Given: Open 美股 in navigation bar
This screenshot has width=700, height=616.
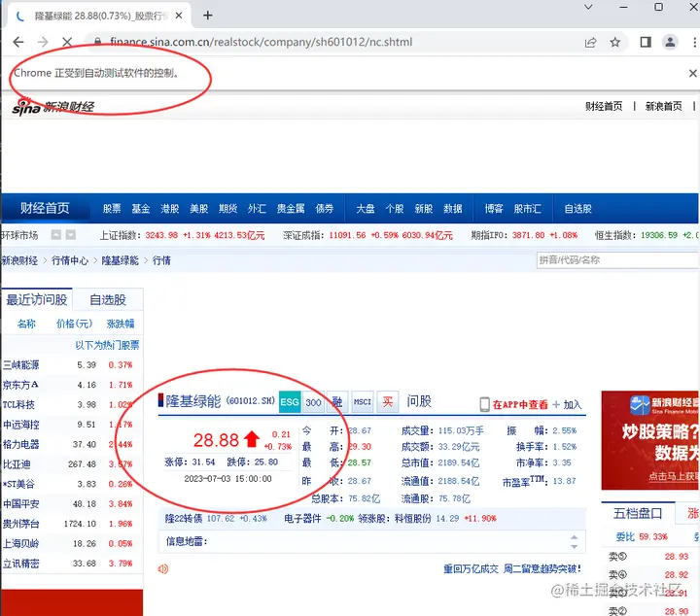Looking at the screenshot, I should [198, 208].
